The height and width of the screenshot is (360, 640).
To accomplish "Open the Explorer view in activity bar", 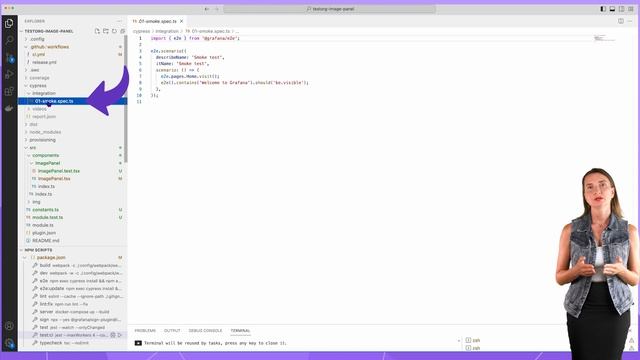I will click(x=9, y=24).
